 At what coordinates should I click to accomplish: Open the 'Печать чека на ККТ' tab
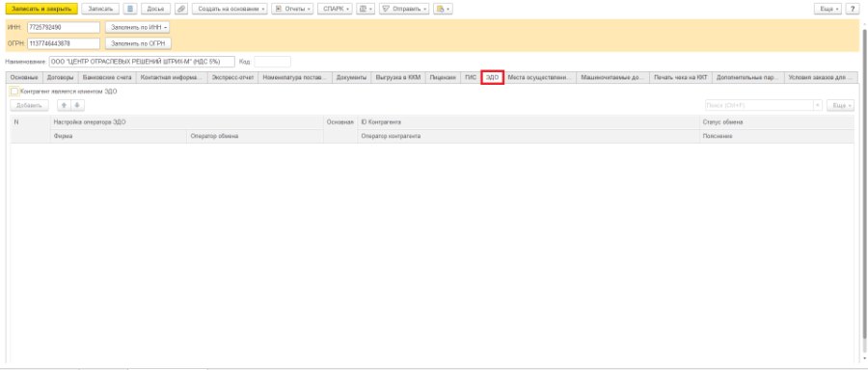click(x=680, y=78)
